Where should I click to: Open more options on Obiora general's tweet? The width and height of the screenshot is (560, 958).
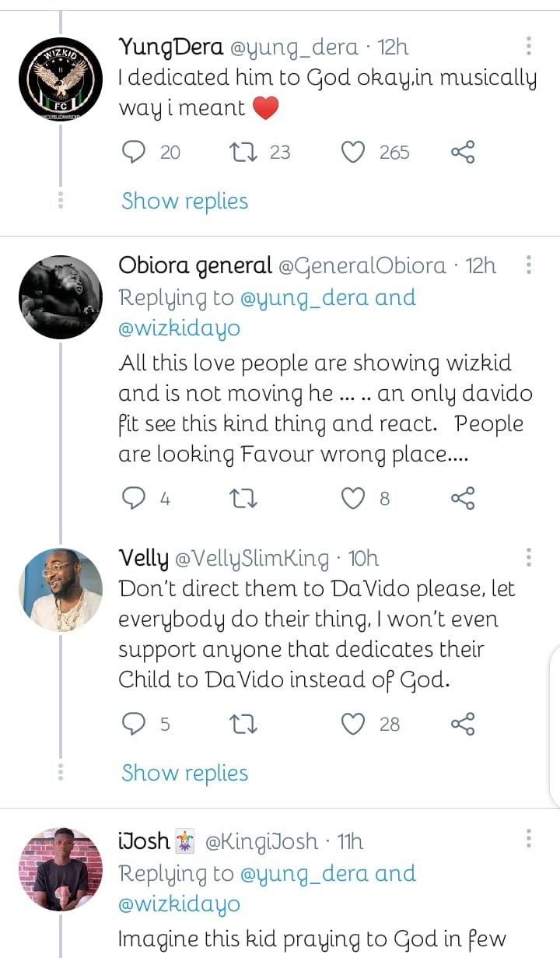click(x=529, y=265)
